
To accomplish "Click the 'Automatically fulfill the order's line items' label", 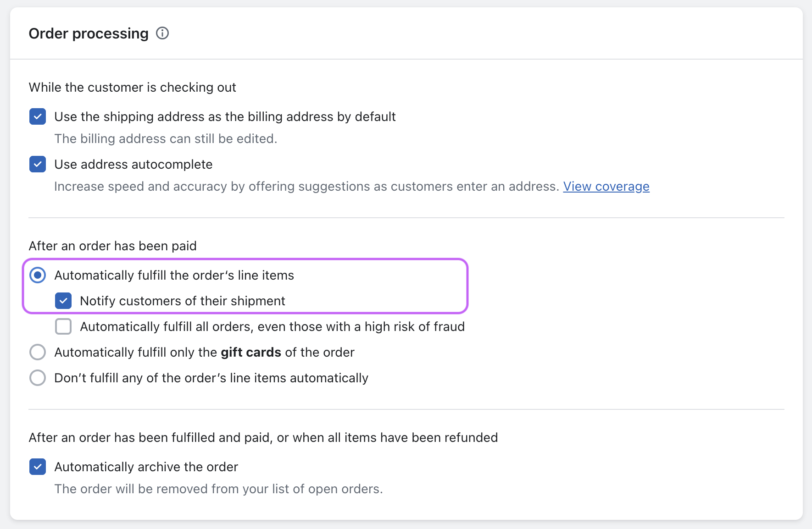I will coord(174,276).
